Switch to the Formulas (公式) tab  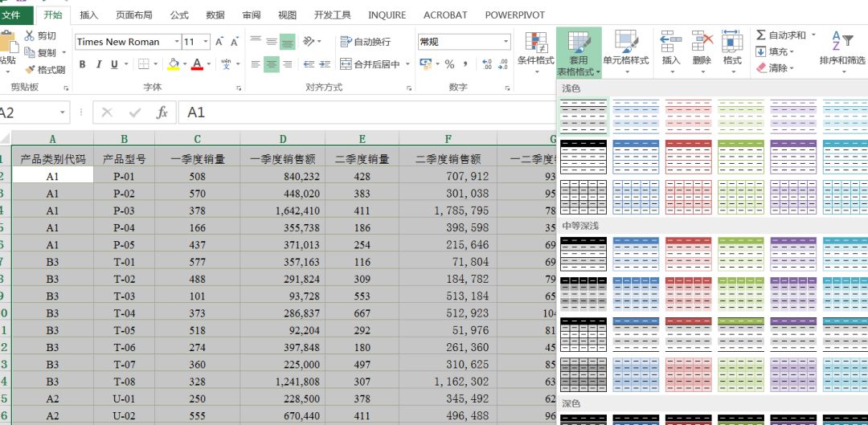179,15
